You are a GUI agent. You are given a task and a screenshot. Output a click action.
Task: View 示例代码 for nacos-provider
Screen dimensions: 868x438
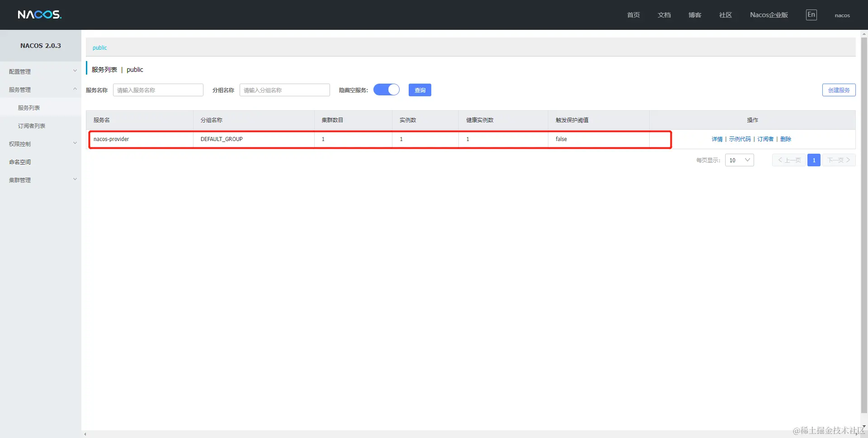[x=740, y=139]
